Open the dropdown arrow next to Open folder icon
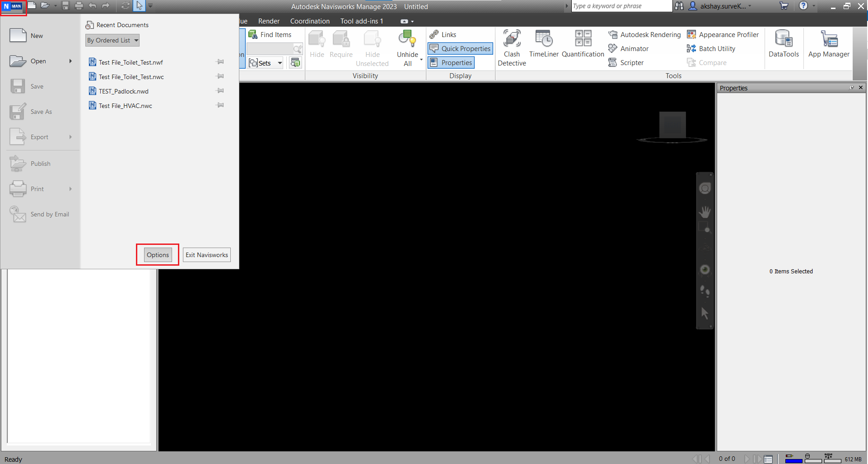 56,6
